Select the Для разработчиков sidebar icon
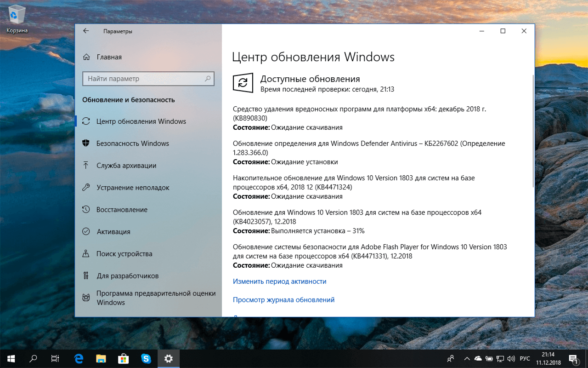 click(x=88, y=276)
